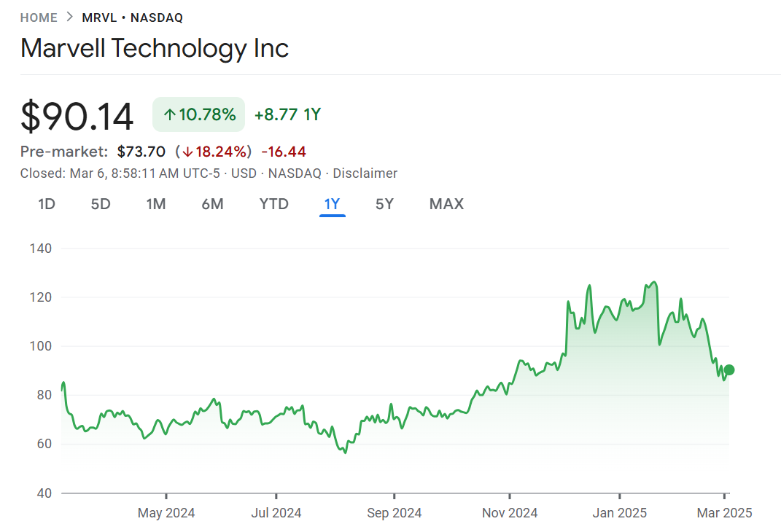Select the YTD range tab
Viewport: 781px width, 532px height.
274,204
